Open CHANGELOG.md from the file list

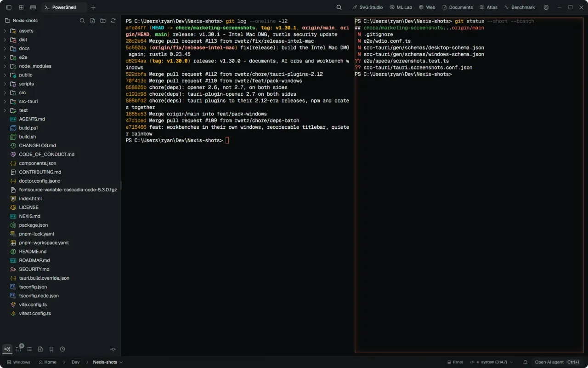click(x=60, y=145)
